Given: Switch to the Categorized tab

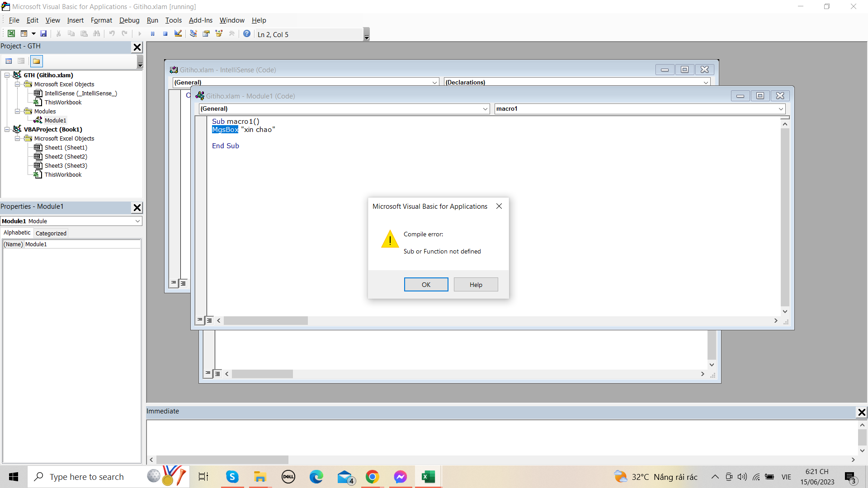Looking at the screenshot, I should point(51,233).
